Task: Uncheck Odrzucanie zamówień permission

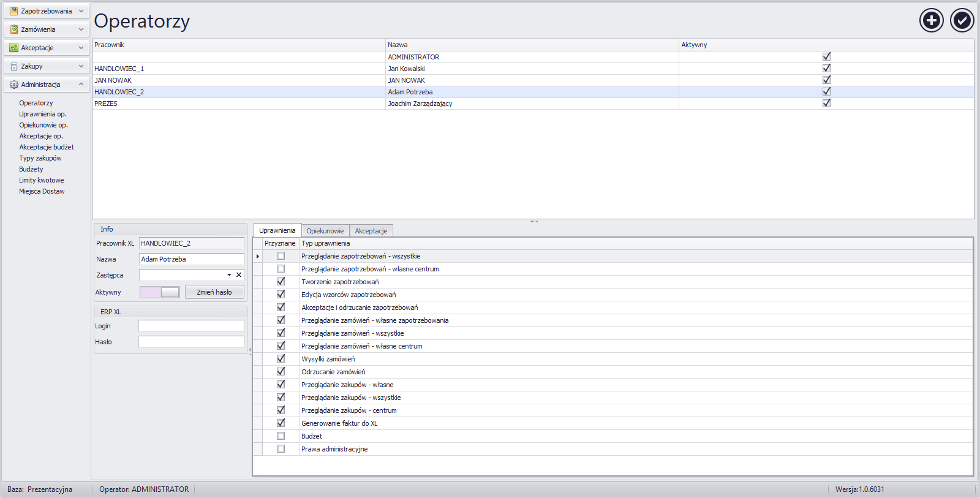Action: (x=281, y=372)
